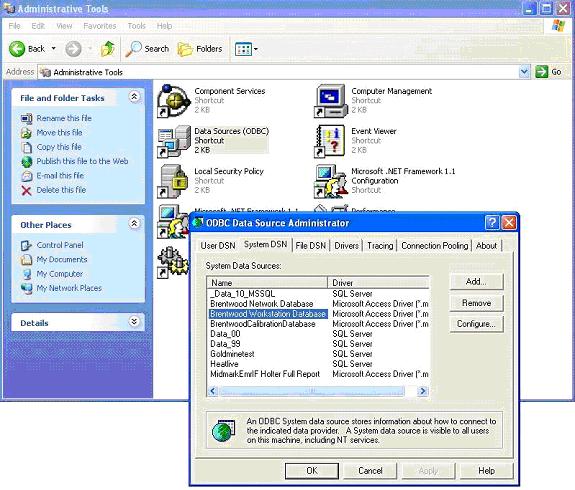The image size is (575, 490).
Task: Select the Component Services shortcut icon
Action: coord(173,101)
